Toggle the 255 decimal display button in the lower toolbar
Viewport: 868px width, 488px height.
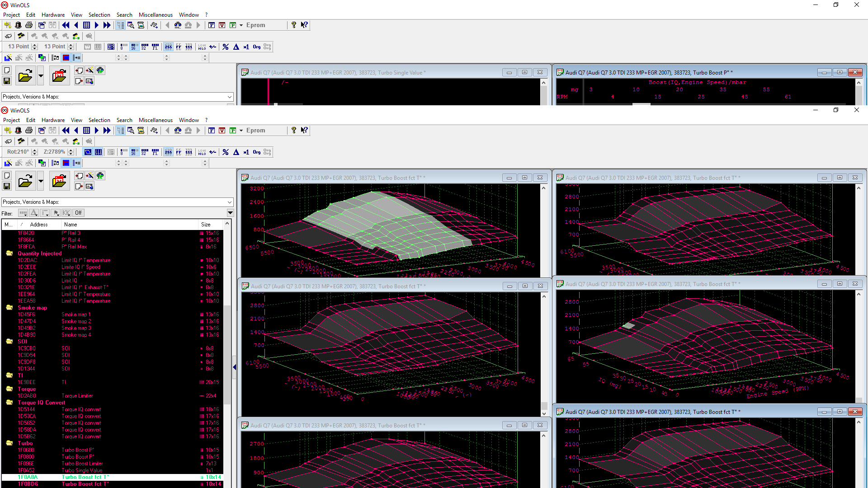[x=168, y=152]
